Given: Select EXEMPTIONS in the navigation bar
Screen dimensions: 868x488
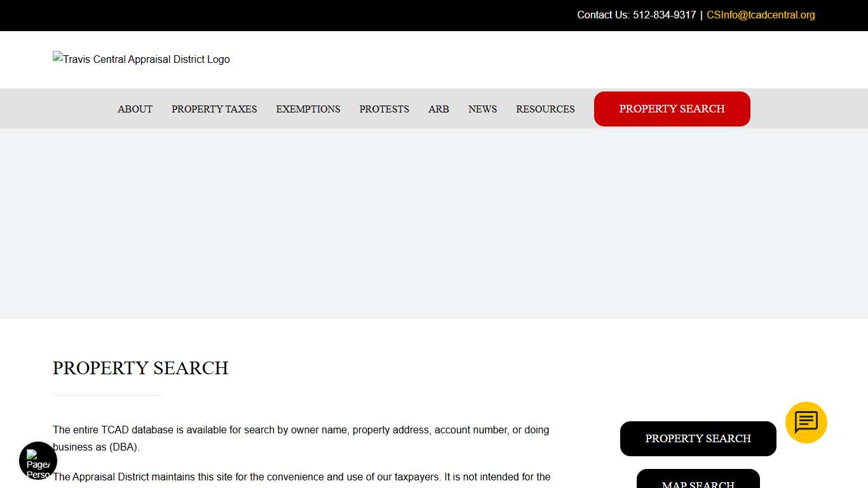Looking at the screenshot, I should [x=308, y=109].
